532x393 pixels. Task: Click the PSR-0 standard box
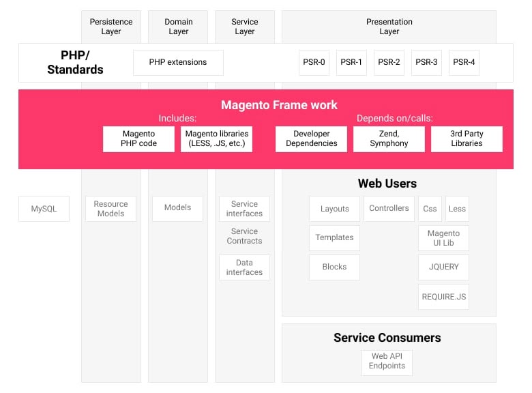click(314, 63)
